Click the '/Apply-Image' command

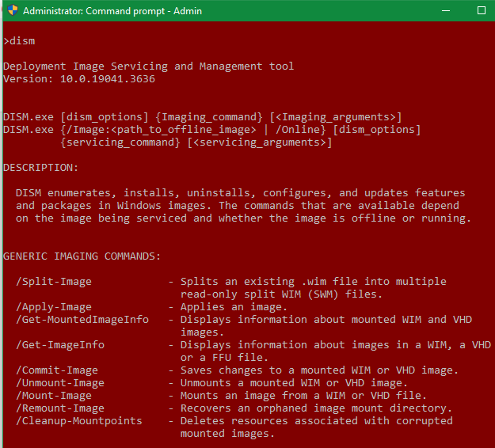(54, 307)
